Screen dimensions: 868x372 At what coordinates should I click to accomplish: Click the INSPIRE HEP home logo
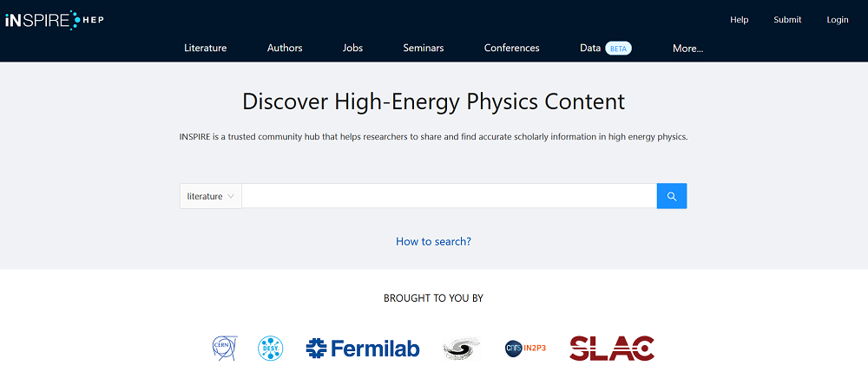54,19
